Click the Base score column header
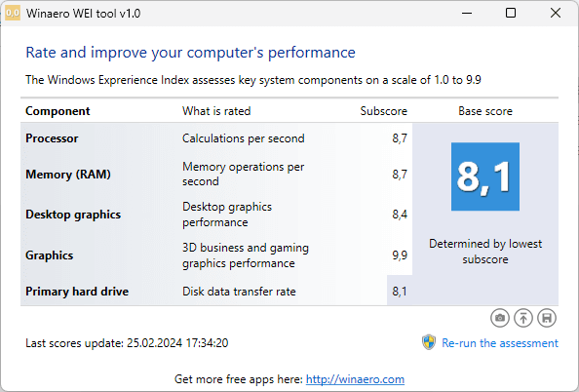 485,111
